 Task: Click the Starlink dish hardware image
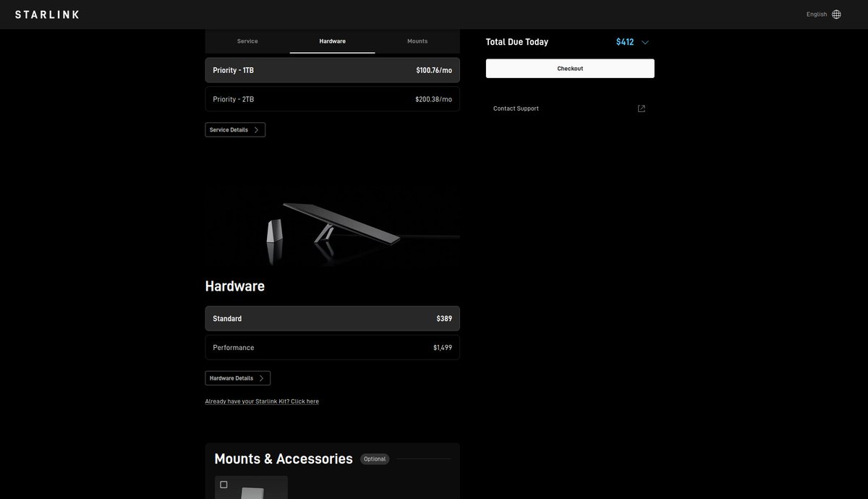[333, 226]
